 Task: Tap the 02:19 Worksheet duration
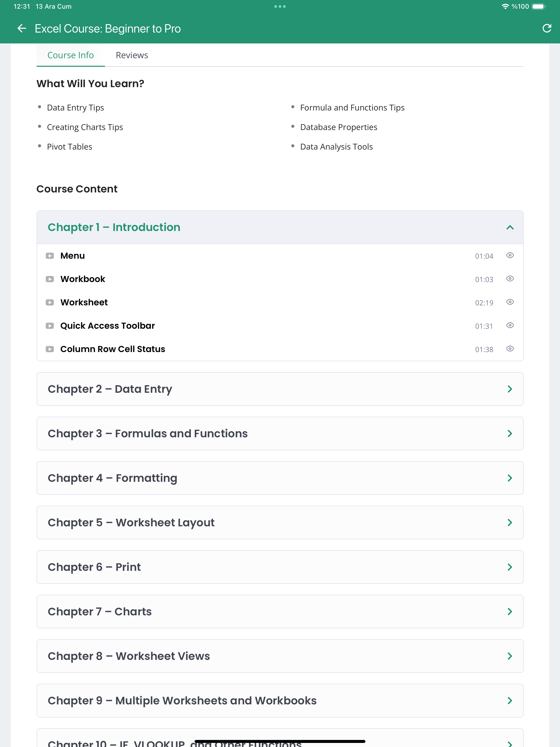pyautogui.click(x=484, y=303)
